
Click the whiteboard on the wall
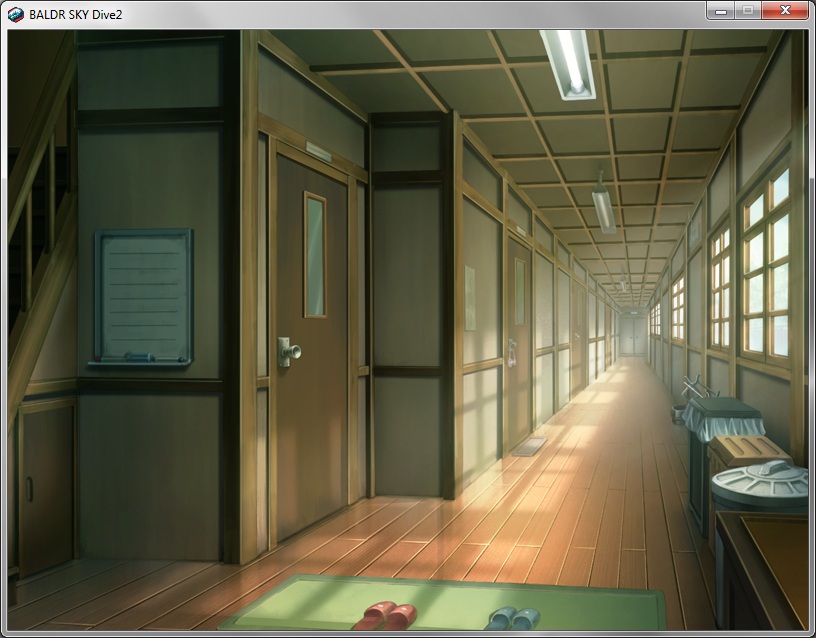click(x=143, y=298)
